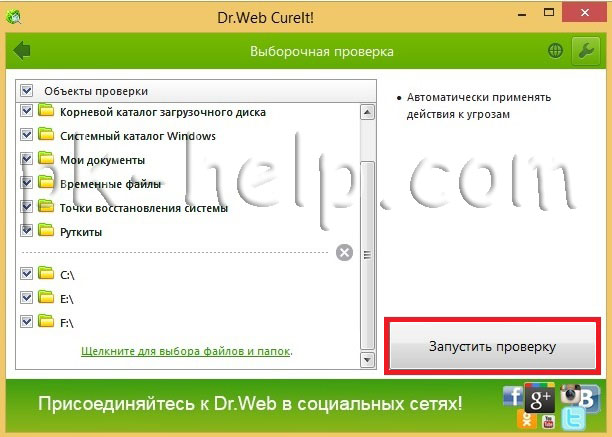This screenshot has width=612, height=437.
Task: Go back using the green arrow icon
Action: click(x=21, y=51)
